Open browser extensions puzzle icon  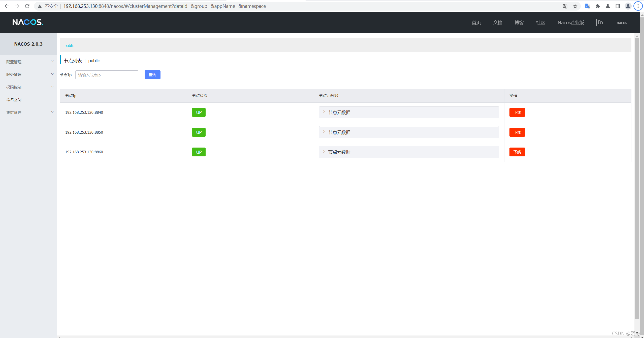598,6
